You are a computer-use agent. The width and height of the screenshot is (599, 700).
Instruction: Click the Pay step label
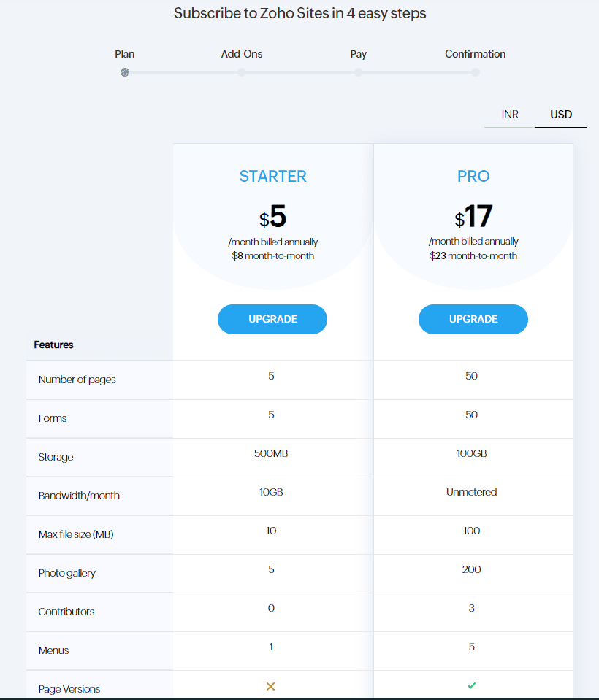coord(358,55)
